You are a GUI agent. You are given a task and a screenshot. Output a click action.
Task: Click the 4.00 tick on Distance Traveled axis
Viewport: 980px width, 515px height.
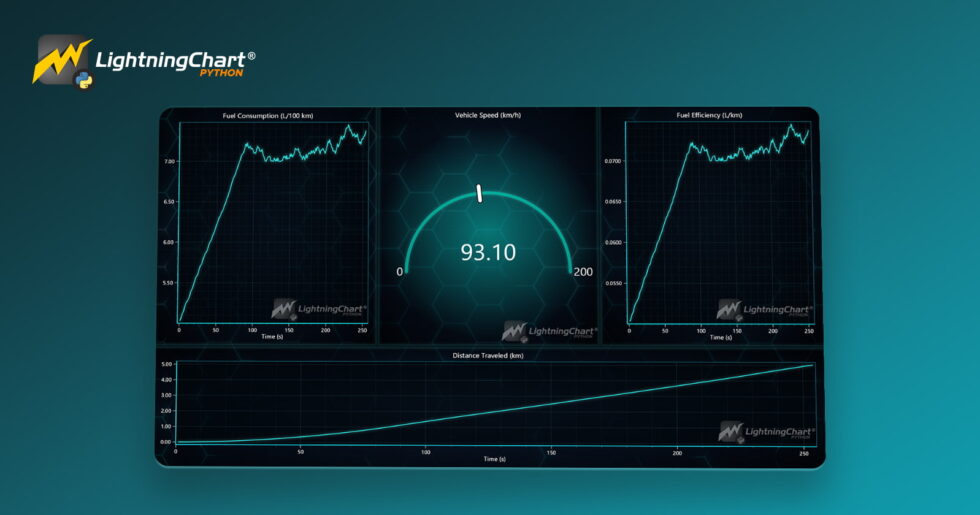point(166,379)
